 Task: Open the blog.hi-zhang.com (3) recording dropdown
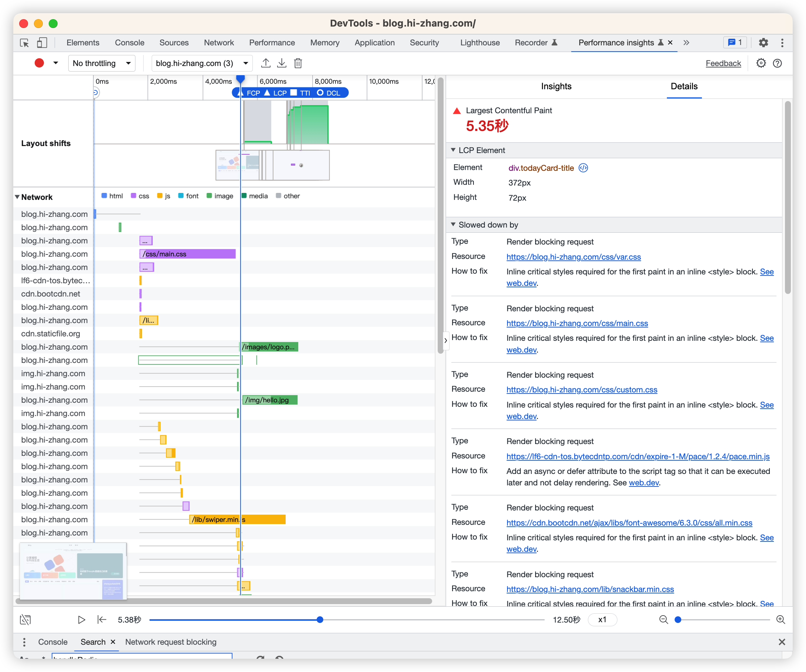pyautogui.click(x=202, y=63)
